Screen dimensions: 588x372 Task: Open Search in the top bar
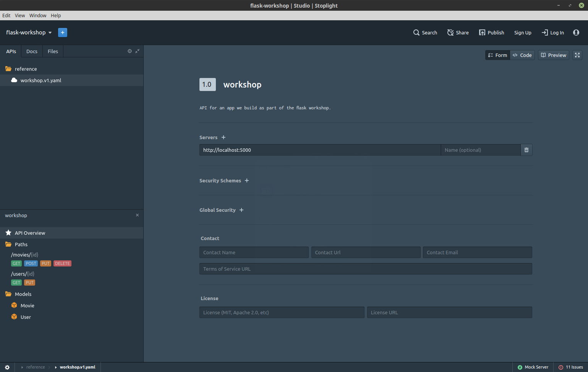pos(425,32)
